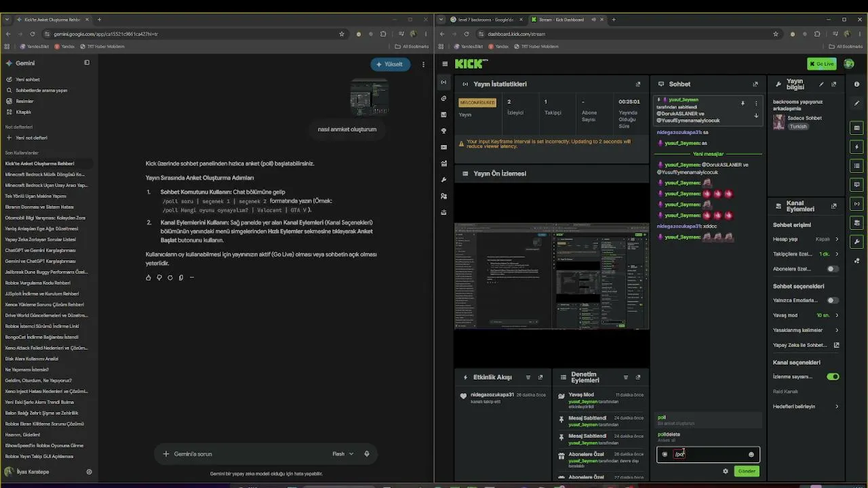Open the stream section in Kick sidebar
Image resolution: width=868 pixels, height=488 pixels.
(x=443, y=82)
